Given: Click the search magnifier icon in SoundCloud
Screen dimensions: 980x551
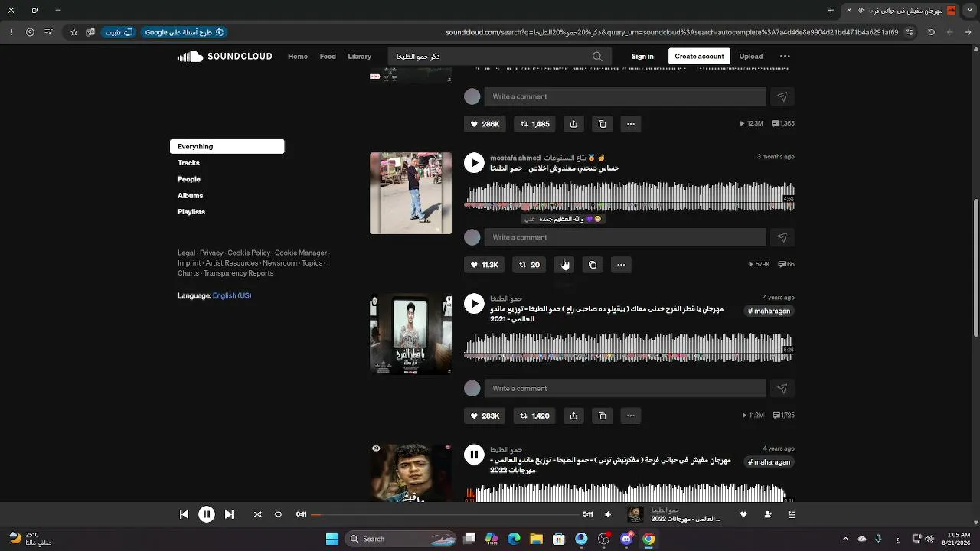Looking at the screenshot, I should point(597,57).
